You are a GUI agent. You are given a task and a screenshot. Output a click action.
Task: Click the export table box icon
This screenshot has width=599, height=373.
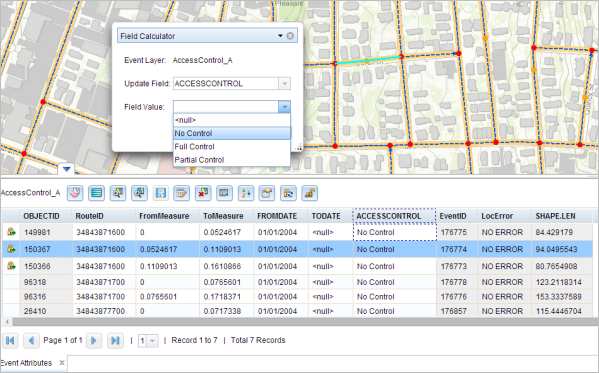[267, 193]
